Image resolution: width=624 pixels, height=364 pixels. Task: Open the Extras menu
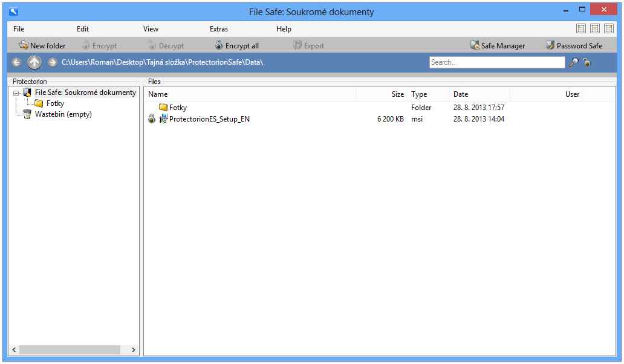pos(219,28)
